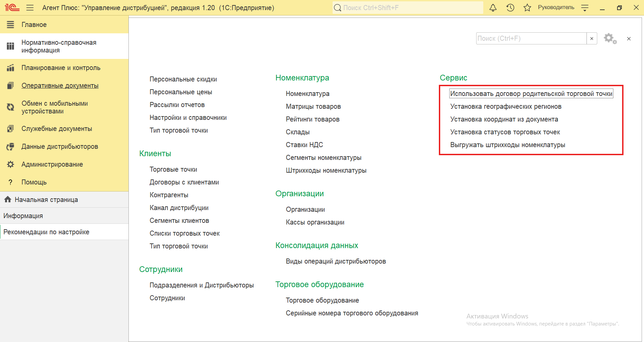Open favorites star icon
This screenshot has width=644, height=342.
point(527,8)
